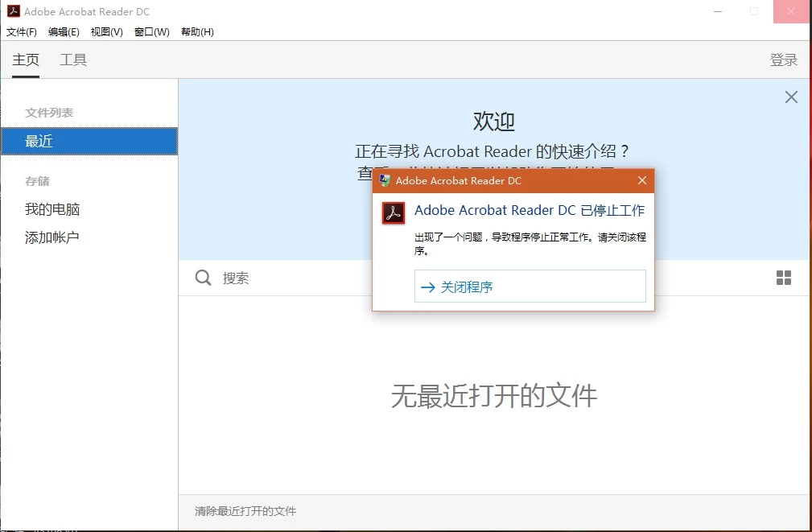Select the 主页 tab

tap(26, 60)
